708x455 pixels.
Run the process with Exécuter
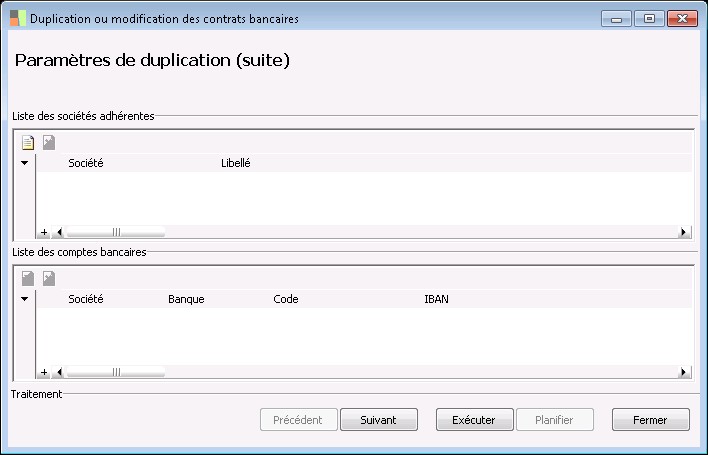point(475,420)
